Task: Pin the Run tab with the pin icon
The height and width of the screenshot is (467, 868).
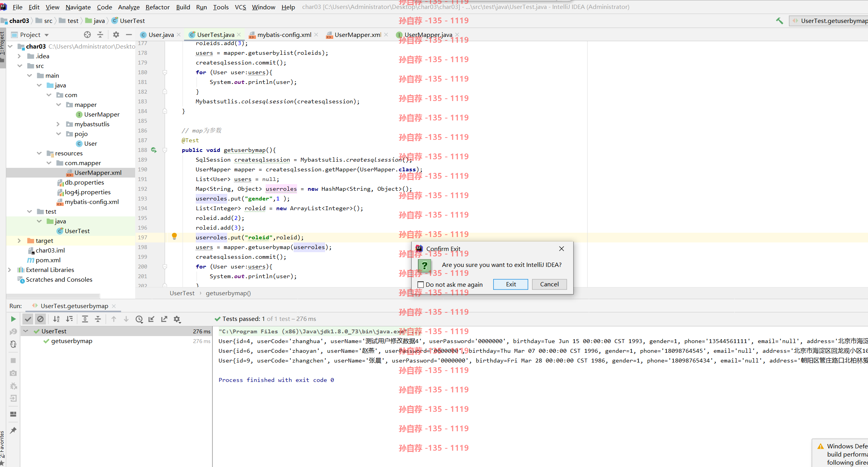Action: tap(13, 430)
